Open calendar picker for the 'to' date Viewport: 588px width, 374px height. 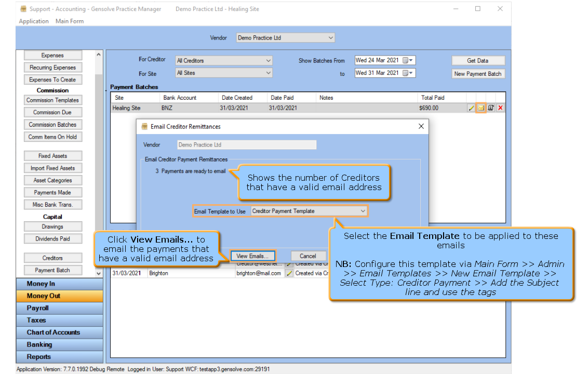tap(408, 73)
